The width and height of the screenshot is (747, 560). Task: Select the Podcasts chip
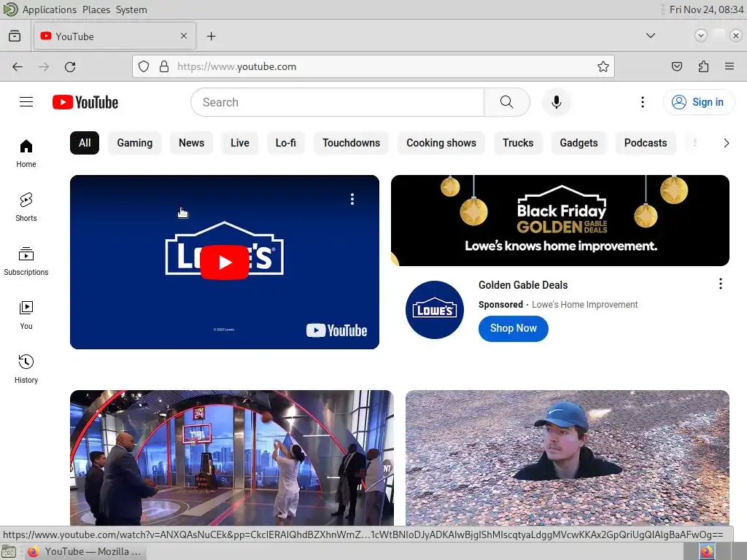[646, 143]
